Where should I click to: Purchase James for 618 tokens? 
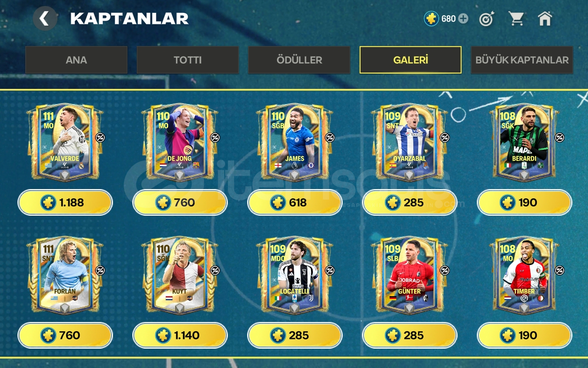point(295,202)
